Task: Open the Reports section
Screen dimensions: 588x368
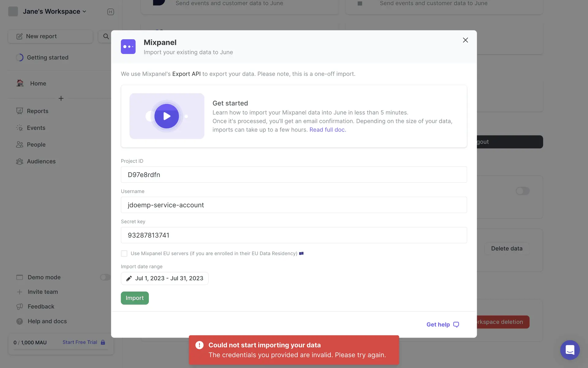Action: click(x=37, y=111)
